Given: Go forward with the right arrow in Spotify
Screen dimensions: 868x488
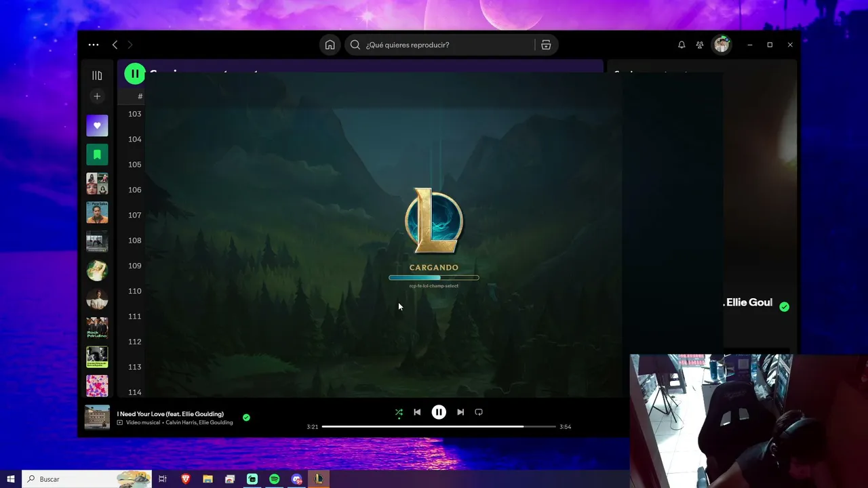Looking at the screenshot, I should (x=130, y=45).
